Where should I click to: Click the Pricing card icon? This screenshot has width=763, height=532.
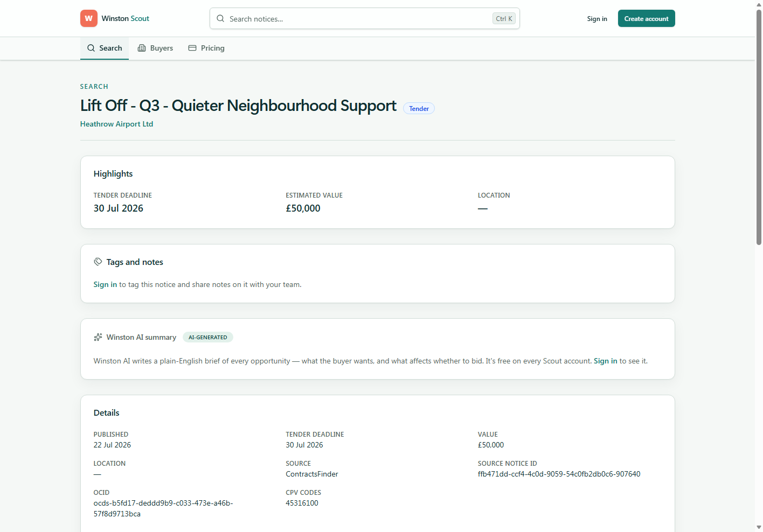[192, 48]
